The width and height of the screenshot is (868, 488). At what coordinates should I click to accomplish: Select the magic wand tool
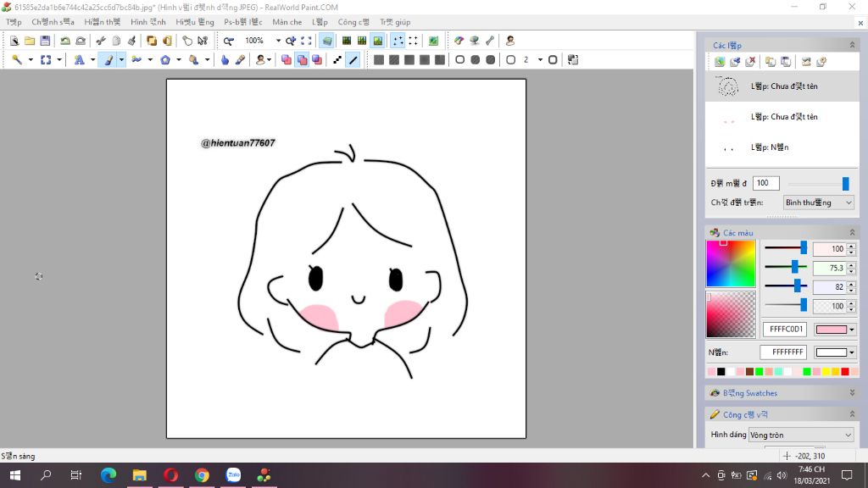(17, 60)
